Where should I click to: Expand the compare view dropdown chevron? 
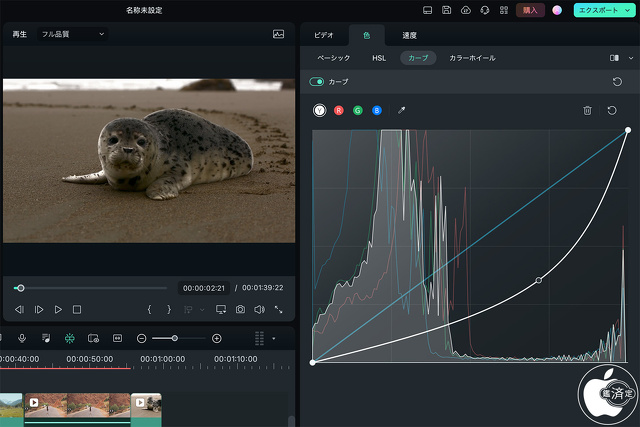pos(629,58)
